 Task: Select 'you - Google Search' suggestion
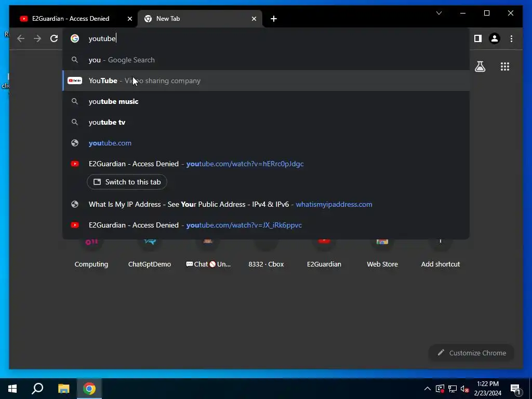click(267, 60)
